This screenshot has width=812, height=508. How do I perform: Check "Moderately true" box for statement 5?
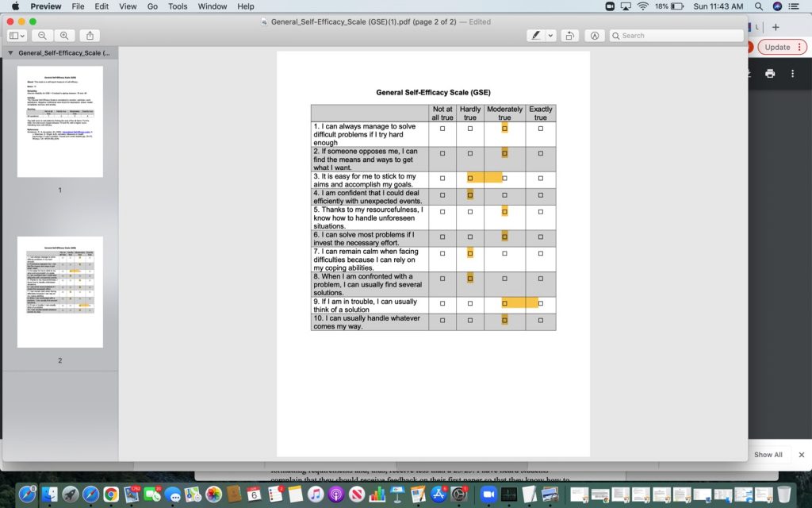pyautogui.click(x=505, y=211)
